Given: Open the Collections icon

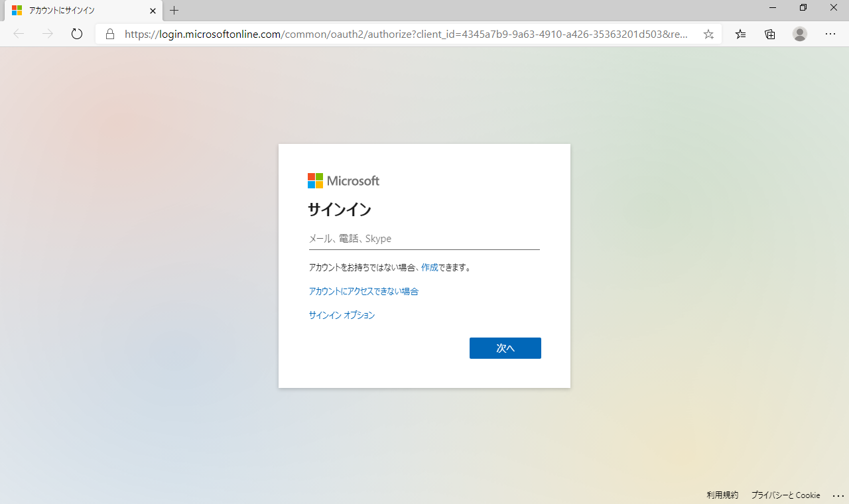Looking at the screenshot, I should click(770, 34).
